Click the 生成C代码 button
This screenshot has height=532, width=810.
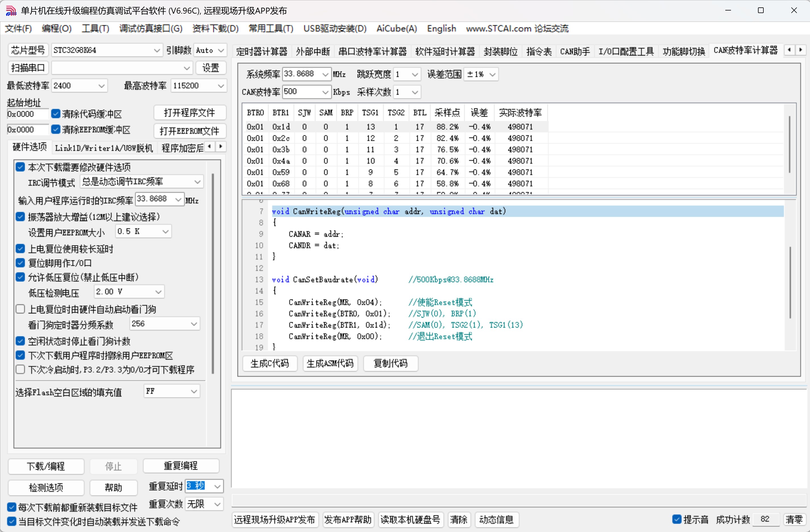(270, 363)
